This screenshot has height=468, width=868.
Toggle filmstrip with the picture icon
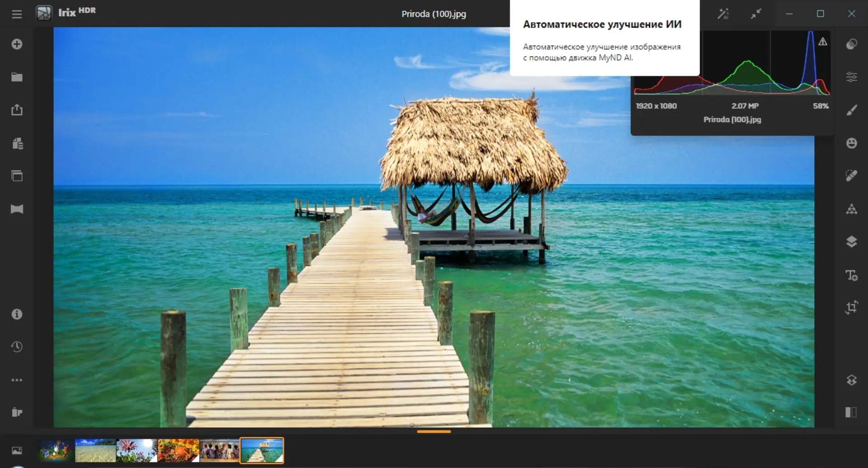click(x=17, y=450)
